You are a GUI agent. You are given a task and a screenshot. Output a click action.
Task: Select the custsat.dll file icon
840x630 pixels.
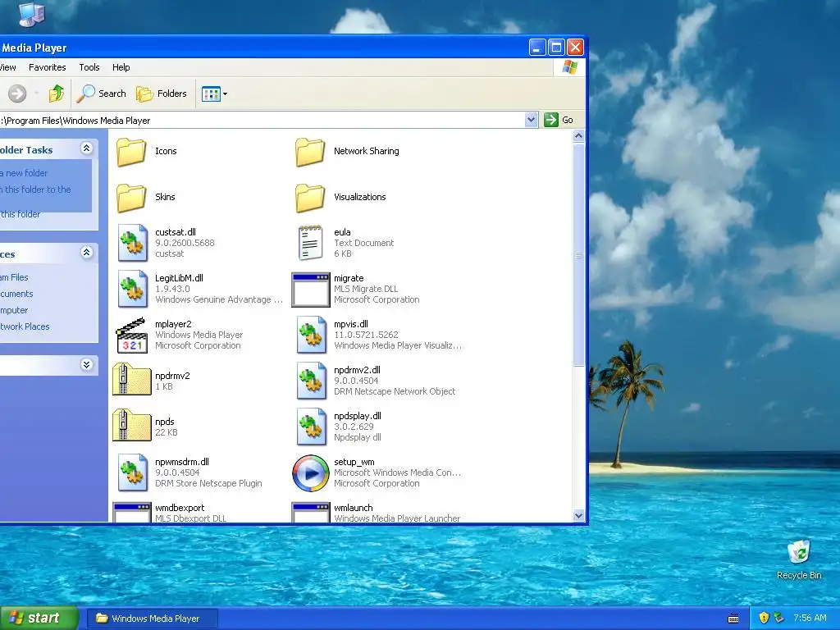[132, 243]
